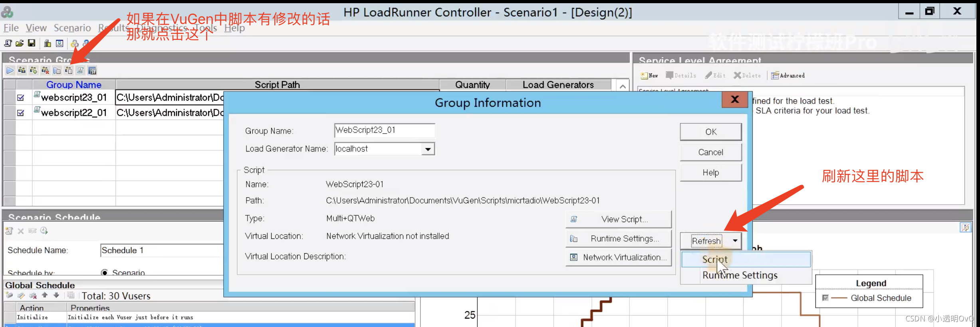Move action up with the up arrow icon
Viewport: 980px width, 327px height.
coord(45,295)
